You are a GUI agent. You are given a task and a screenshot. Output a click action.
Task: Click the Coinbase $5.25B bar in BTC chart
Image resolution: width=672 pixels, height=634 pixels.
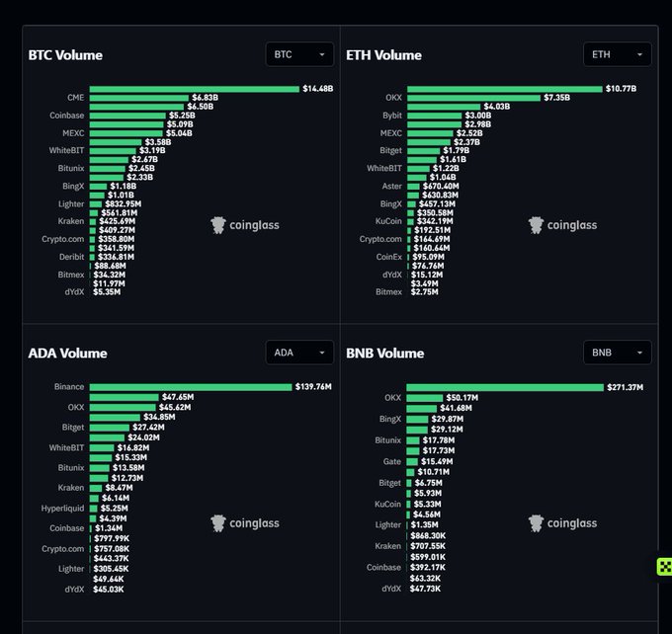pyautogui.click(x=127, y=116)
